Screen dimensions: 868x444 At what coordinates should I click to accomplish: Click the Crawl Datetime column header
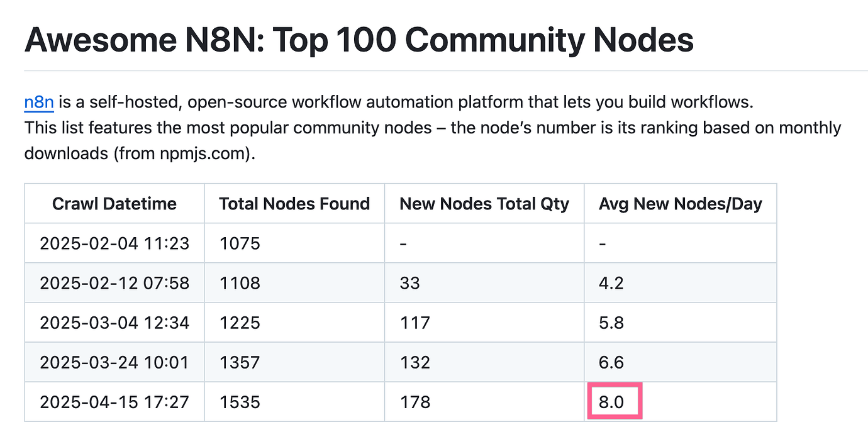pyautogui.click(x=114, y=204)
